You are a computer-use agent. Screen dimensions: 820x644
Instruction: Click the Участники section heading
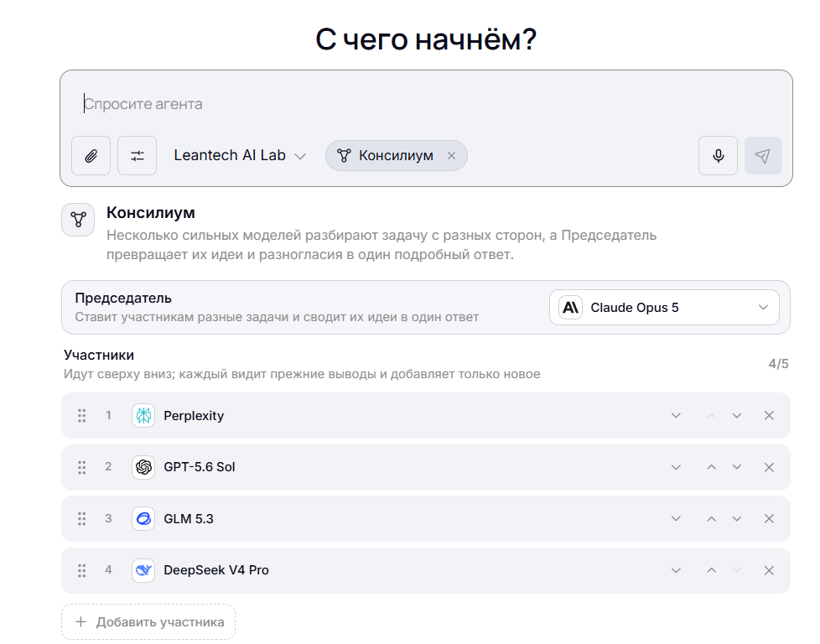[99, 355]
